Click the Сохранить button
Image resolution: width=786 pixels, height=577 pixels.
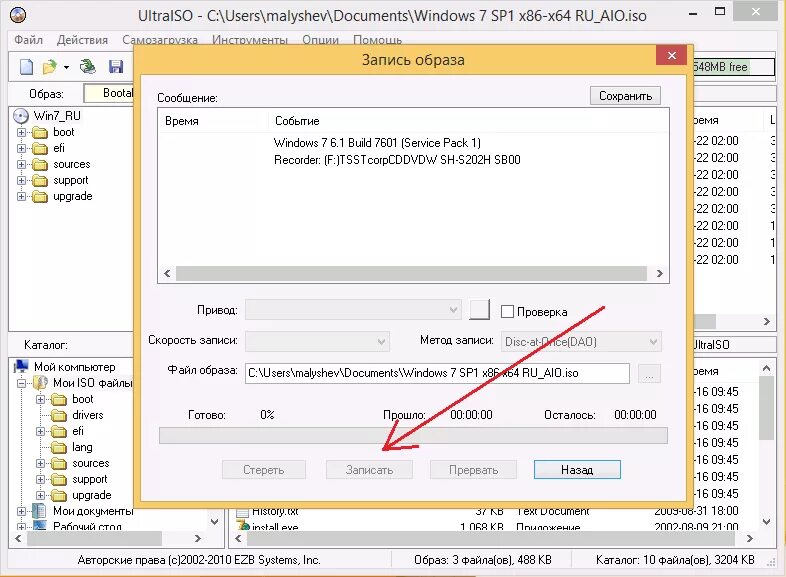pyautogui.click(x=625, y=96)
